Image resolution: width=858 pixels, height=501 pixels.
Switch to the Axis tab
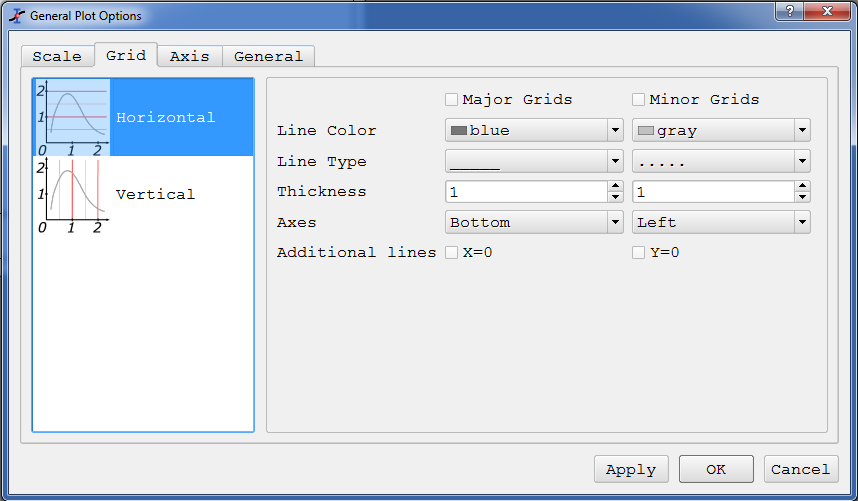click(x=190, y=56)
